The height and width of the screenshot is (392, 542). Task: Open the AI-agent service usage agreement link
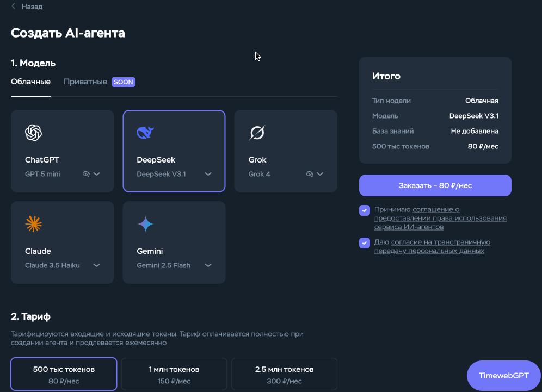tap(440, 218)
